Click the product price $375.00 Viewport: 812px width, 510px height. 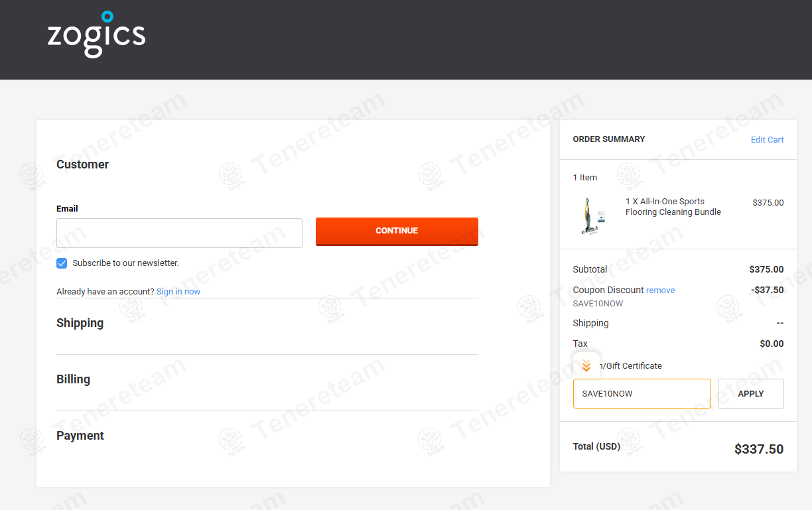coord(768,203)
